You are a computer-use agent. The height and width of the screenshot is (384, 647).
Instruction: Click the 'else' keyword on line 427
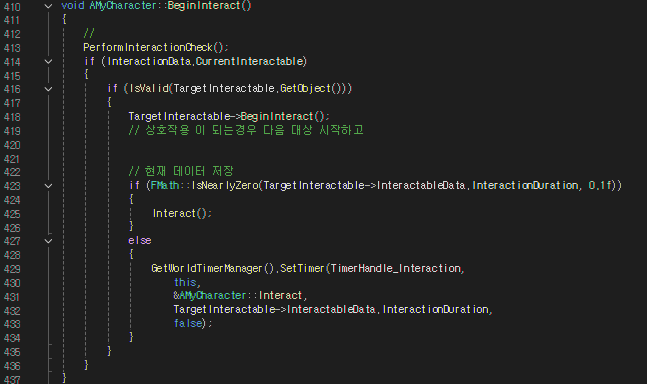[x=140, y=240]
